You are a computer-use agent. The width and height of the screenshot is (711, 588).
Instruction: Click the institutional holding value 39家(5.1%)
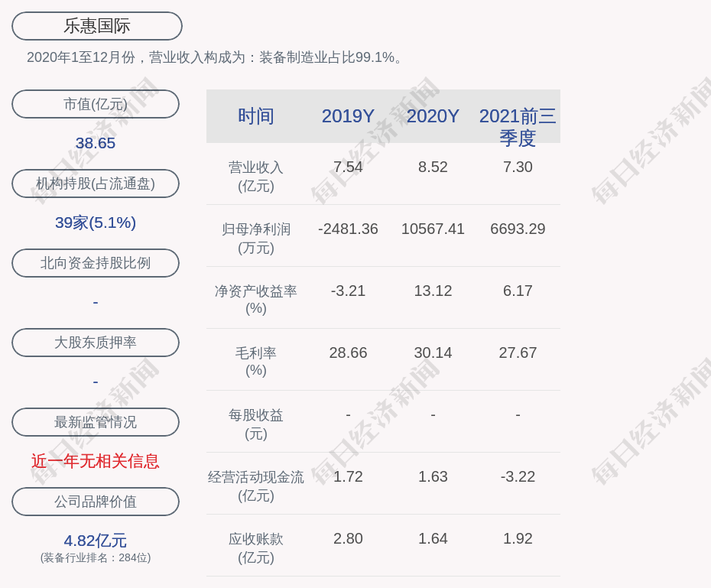pos(96,223)
